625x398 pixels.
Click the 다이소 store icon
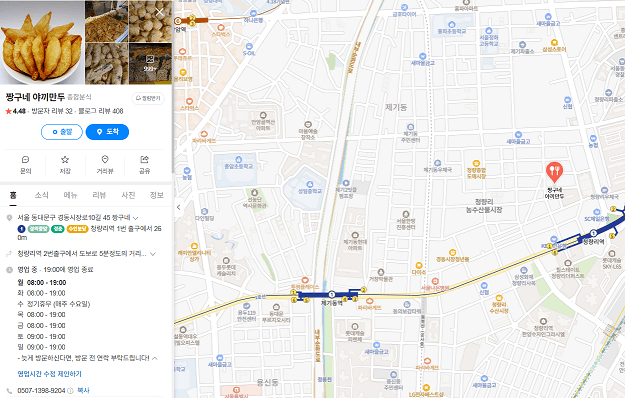(419, 265)
